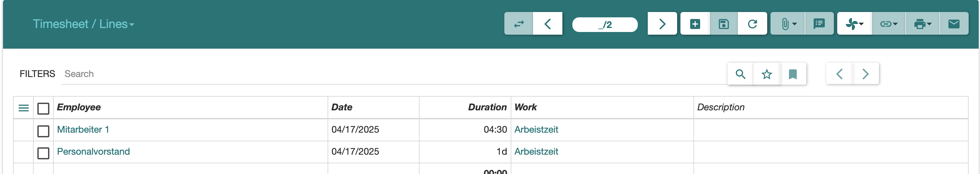Reload the view with refresh icon
This screenshot has width=980, height=174.
coord(752,24)
